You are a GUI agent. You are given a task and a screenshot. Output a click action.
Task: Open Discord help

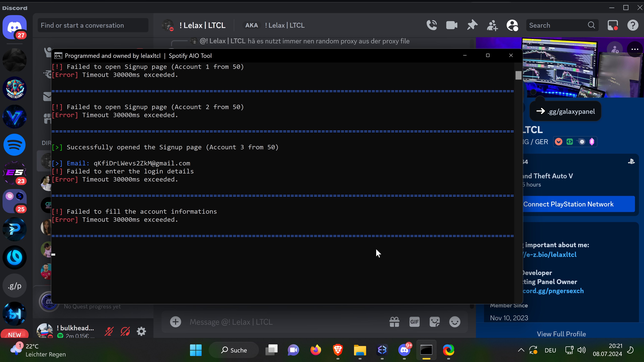632,25
